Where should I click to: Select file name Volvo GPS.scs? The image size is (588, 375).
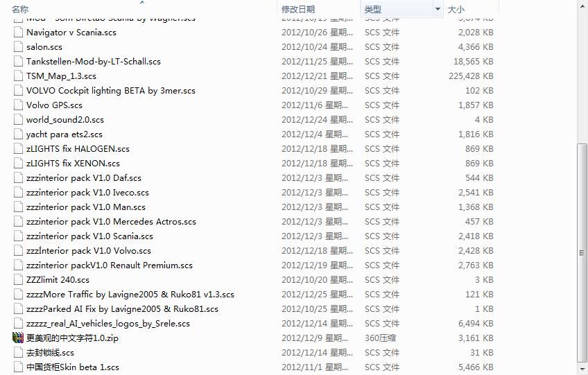coord(54,105)
